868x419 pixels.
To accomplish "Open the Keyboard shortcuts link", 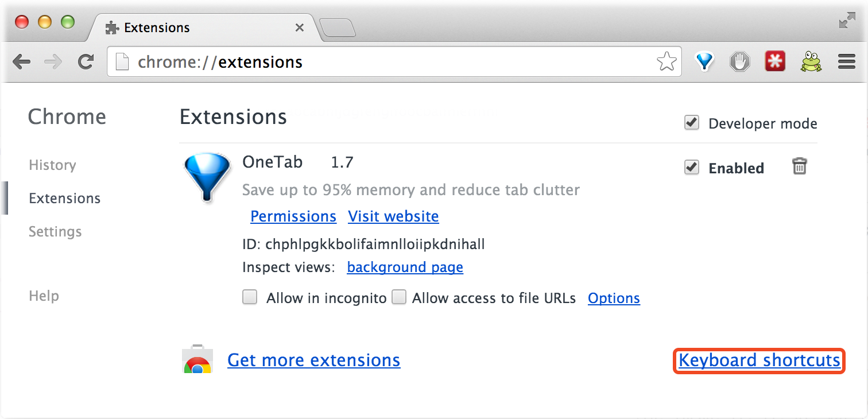I will pos(759,360).
